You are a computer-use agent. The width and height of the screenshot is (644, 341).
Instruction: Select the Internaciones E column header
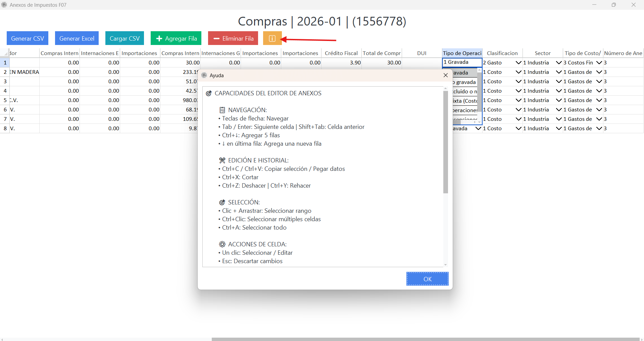[x=100, y=53]
